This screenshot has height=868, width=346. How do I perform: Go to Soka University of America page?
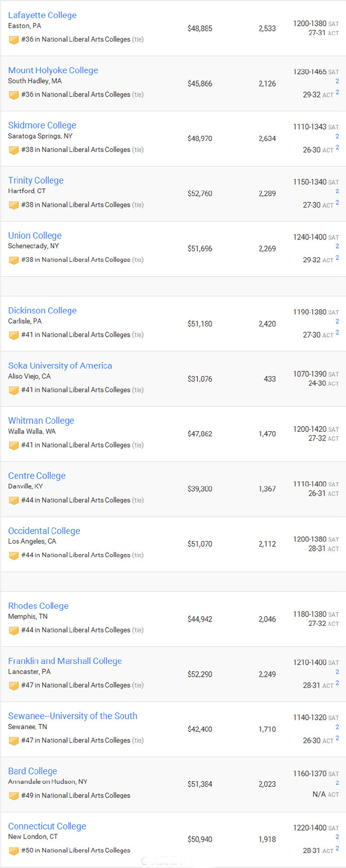(x=60, y=366)
